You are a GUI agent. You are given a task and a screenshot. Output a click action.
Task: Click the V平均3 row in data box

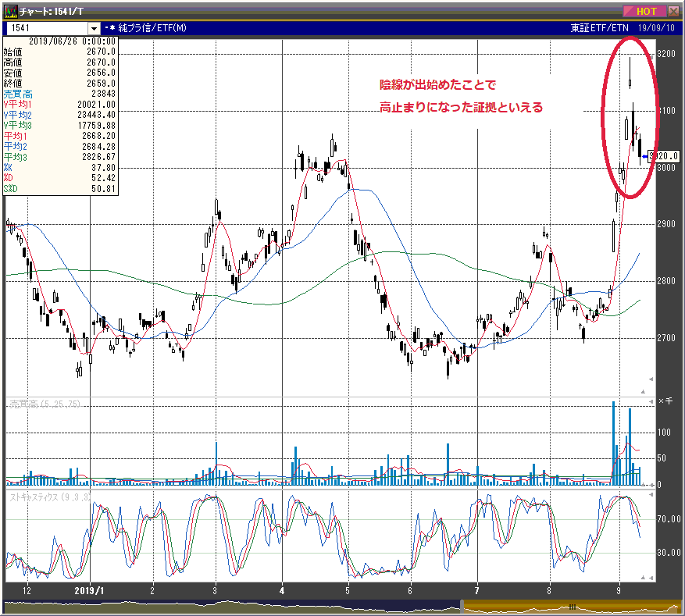click(x=60, y=125)
